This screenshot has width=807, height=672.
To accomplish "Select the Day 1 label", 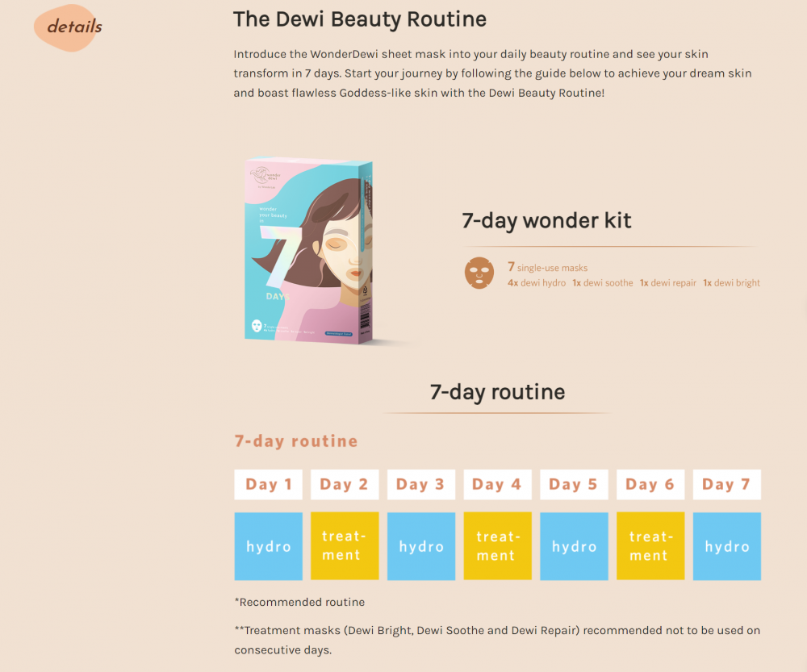I will pos(268,484).
